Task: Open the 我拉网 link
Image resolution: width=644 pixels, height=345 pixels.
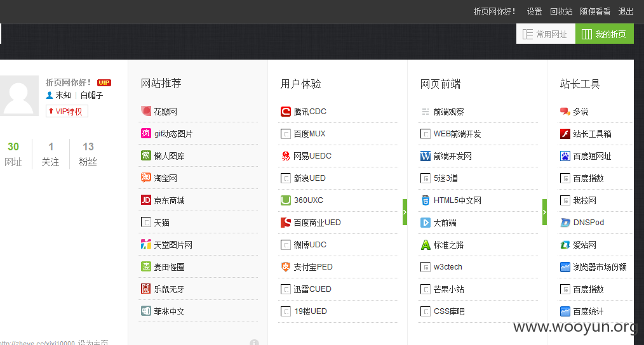Action: tap(584, 200)
